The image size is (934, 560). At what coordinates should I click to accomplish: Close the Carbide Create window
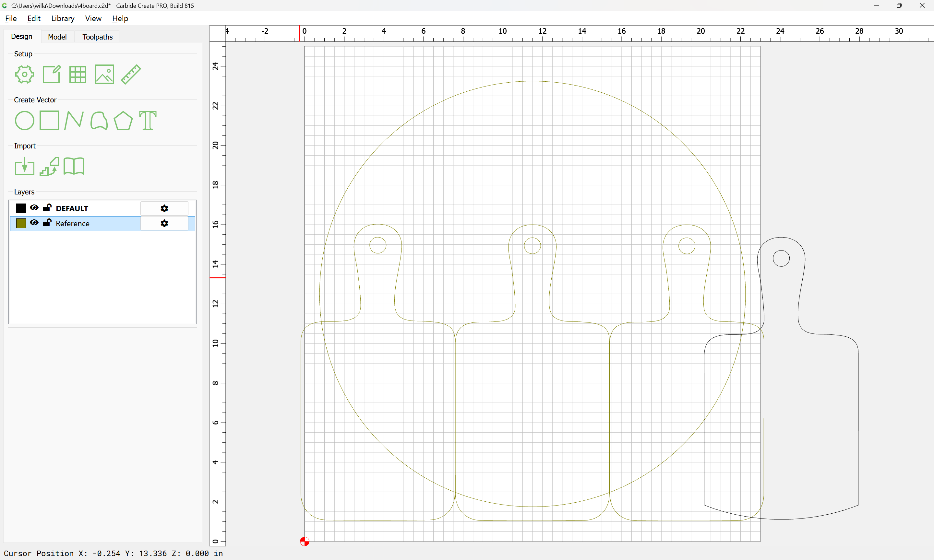pos(922,6)
